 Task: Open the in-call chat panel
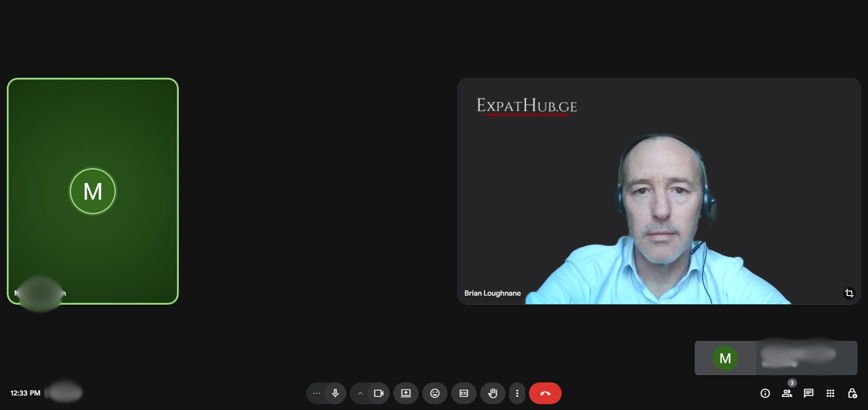tap(809, 393)
